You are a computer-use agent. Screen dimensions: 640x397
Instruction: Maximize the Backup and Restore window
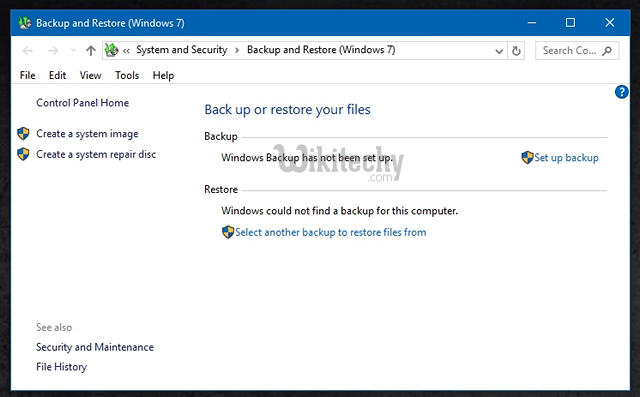570,23
